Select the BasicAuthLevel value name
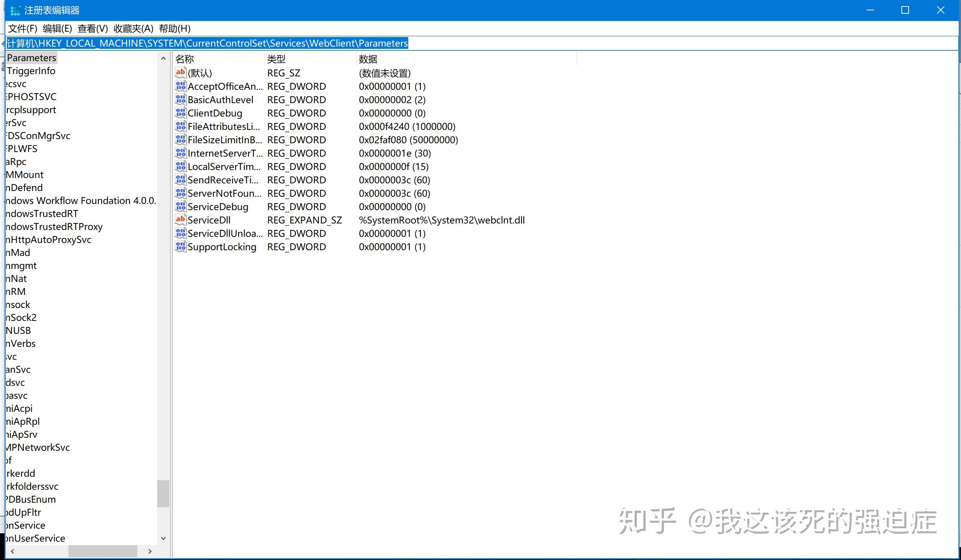961x560 pixels. tap(221, 100)
